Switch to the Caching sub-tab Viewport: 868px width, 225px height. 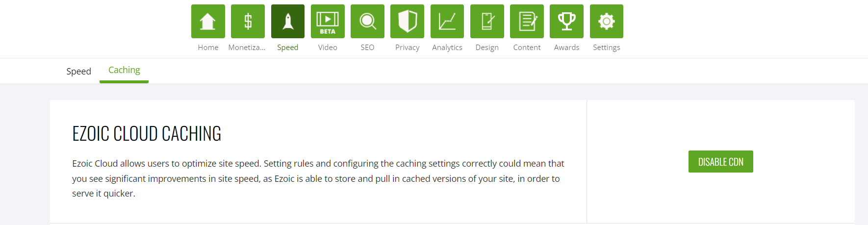click(x=124, y=71)
